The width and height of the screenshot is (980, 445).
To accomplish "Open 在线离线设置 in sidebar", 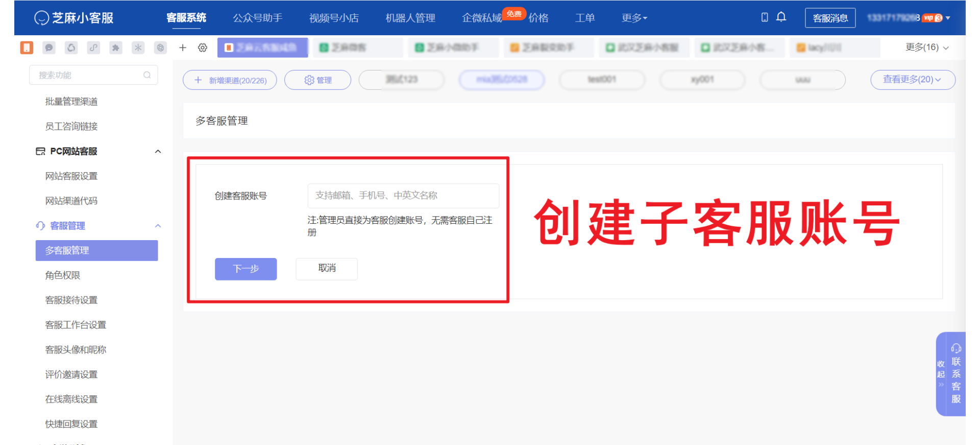I will coord(71,400).
